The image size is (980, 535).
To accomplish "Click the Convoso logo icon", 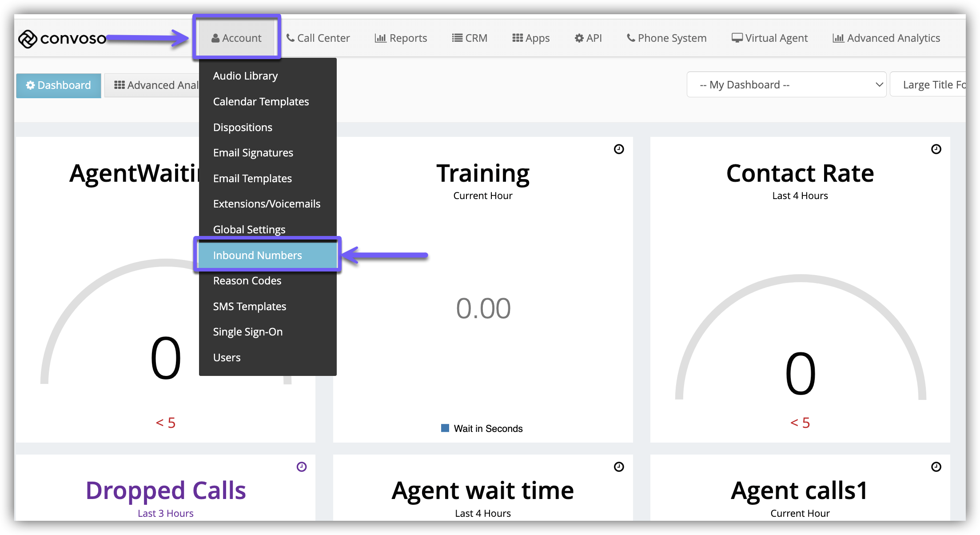I will click(x=27, y=39).
